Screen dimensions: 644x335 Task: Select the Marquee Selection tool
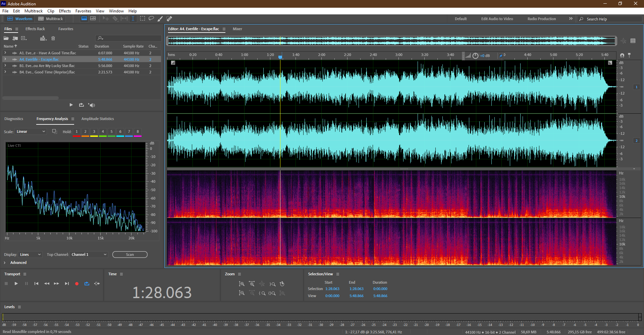[x=143, y=19]
